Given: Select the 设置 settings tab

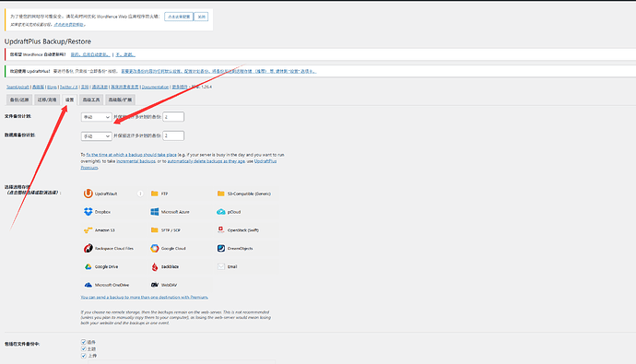Looking at the screenshot, I should pyautogui.click(x=70, y=100).
